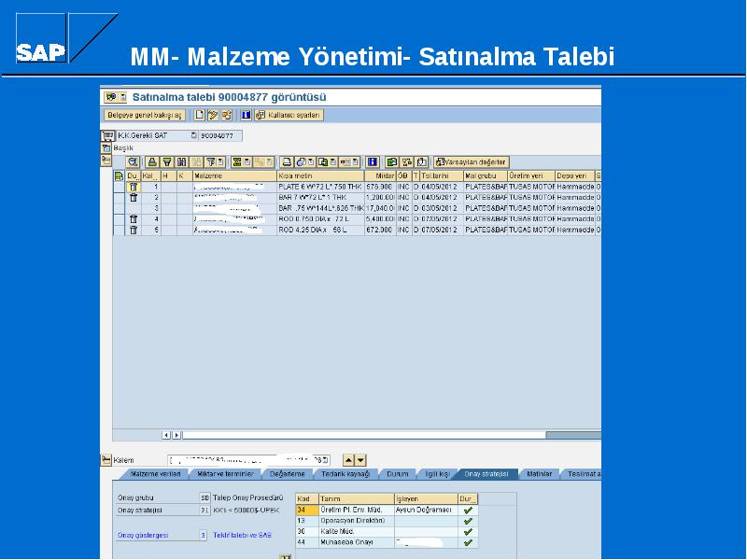
Task: Click the export icon in grid toolbar
Action: pyautogui.click(x=323, y=161)
